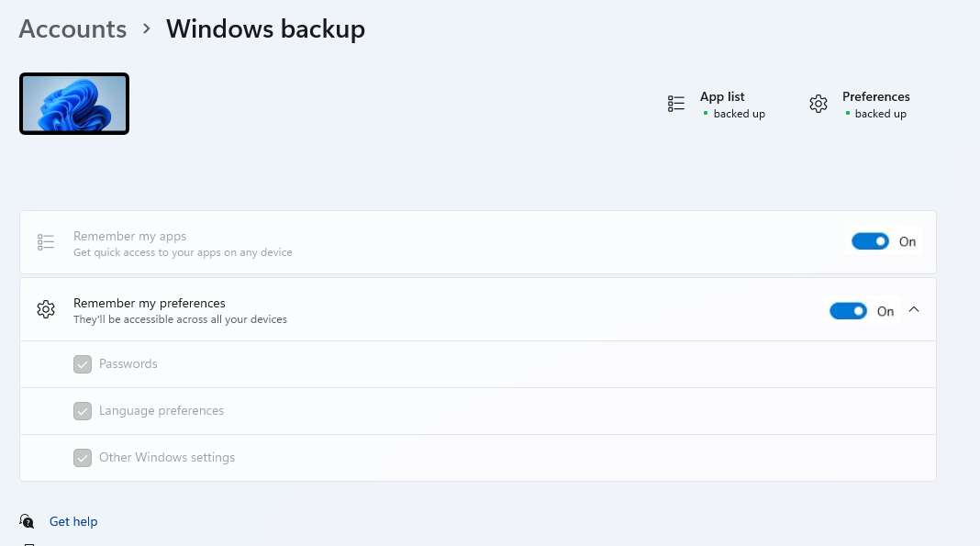This screenshot has height=546, width=980.
Task: Toggle the Language preferences checkbox
Action: pos(83,411)
